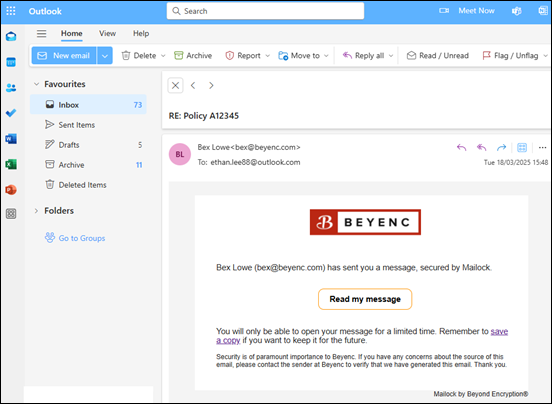Viewport: 552px width, 404px height.
Task: Click the reply arrow icon in message header
Action: tap(462, 148)
